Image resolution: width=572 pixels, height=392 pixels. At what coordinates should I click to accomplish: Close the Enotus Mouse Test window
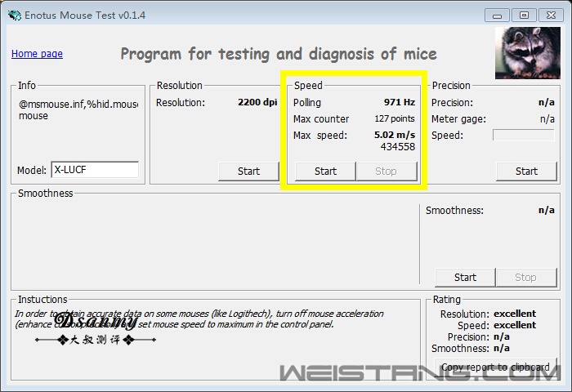(x=549, y=15)
